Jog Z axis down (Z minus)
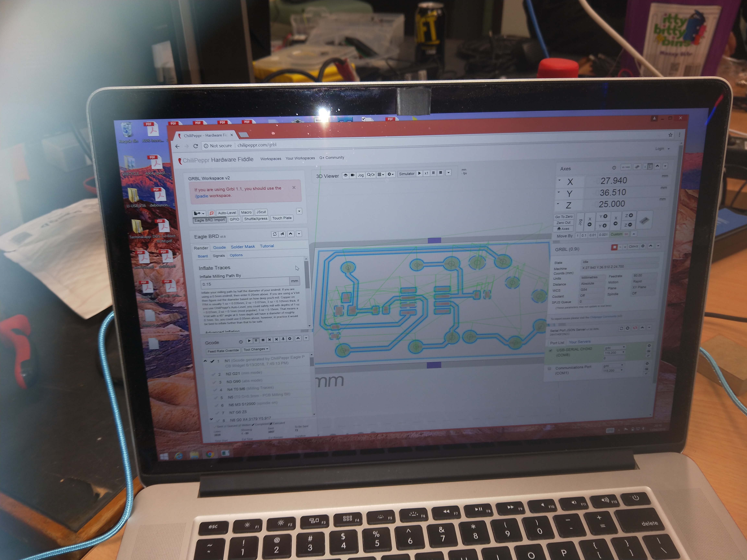This screenshot has width=747, height=560. coord(628,225)
